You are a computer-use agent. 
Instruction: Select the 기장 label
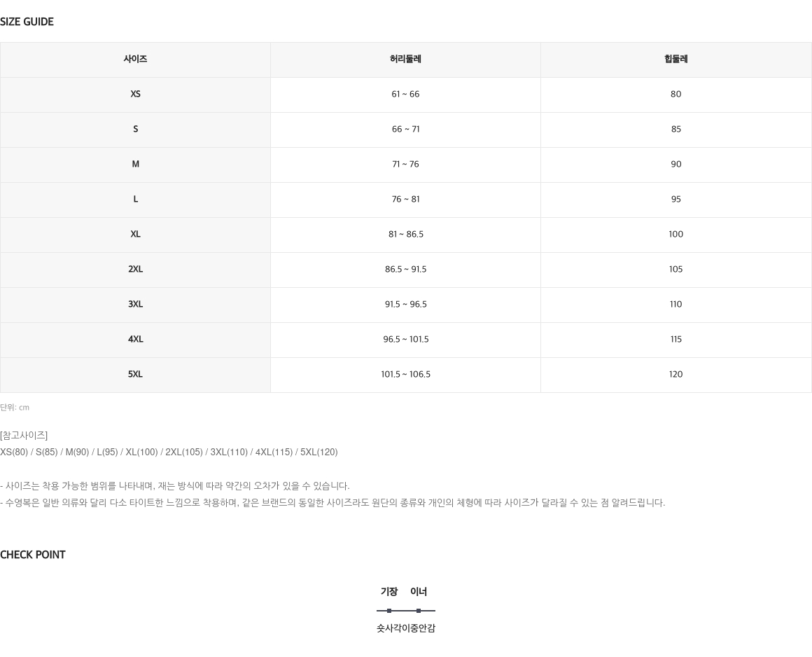[x=389, y=592]
